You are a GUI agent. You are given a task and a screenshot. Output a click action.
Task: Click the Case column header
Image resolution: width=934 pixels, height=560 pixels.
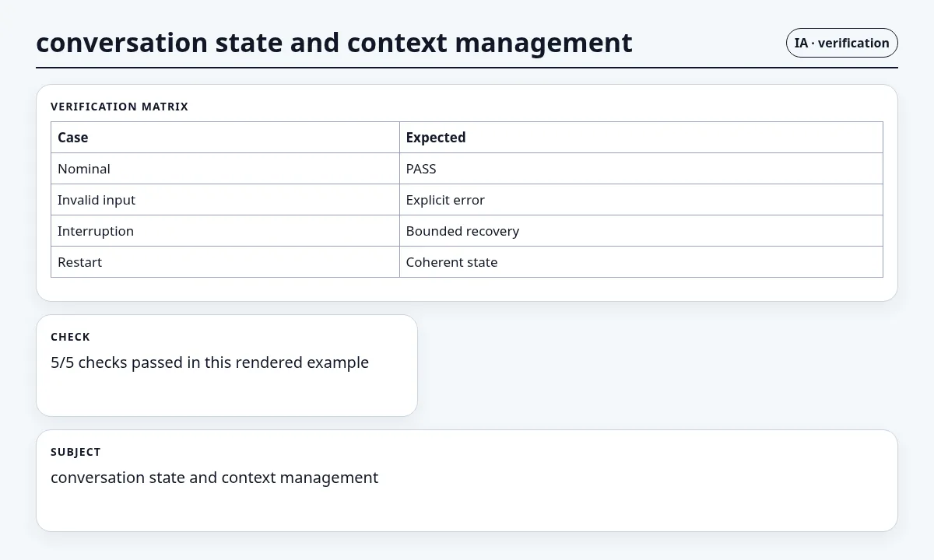[225, 138]
